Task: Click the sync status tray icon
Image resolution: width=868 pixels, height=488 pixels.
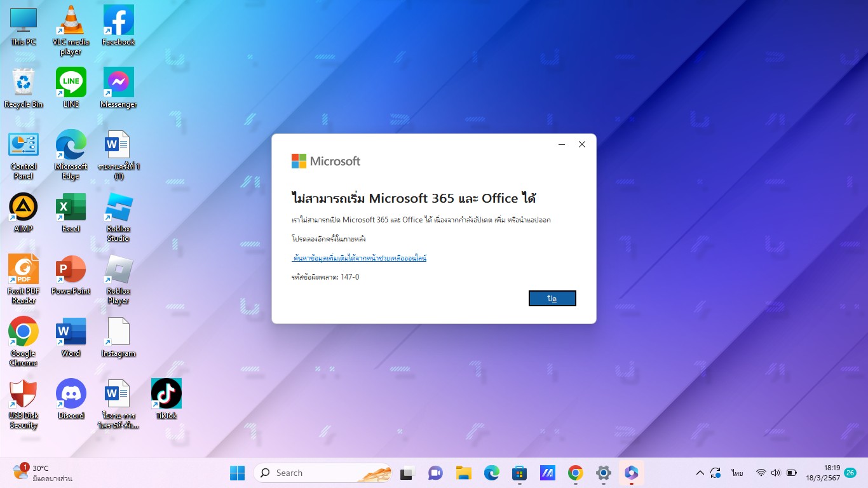Action: tap(716, 473)
